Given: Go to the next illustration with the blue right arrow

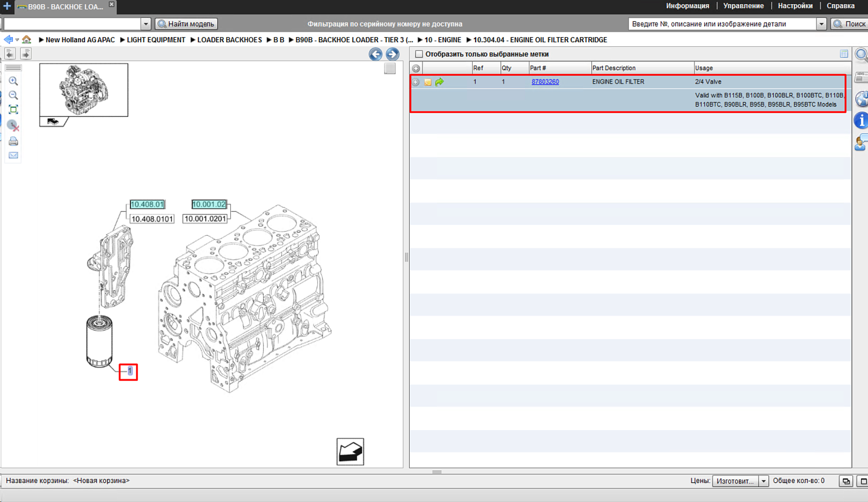Looking at the screenshot, I should (x=392, y=54).
